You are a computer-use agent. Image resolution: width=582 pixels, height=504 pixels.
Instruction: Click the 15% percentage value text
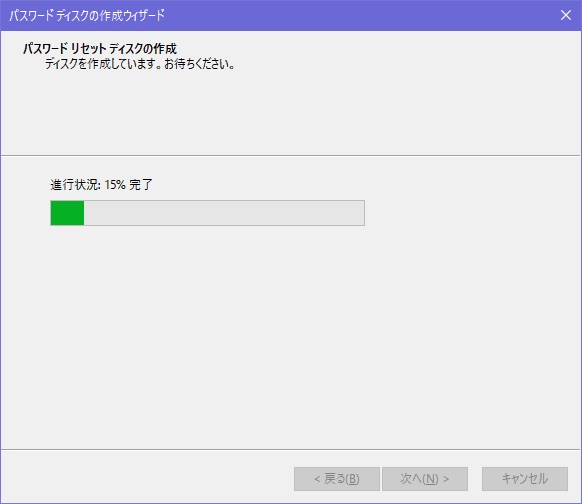pyautogui.click(x=115, y=184)
